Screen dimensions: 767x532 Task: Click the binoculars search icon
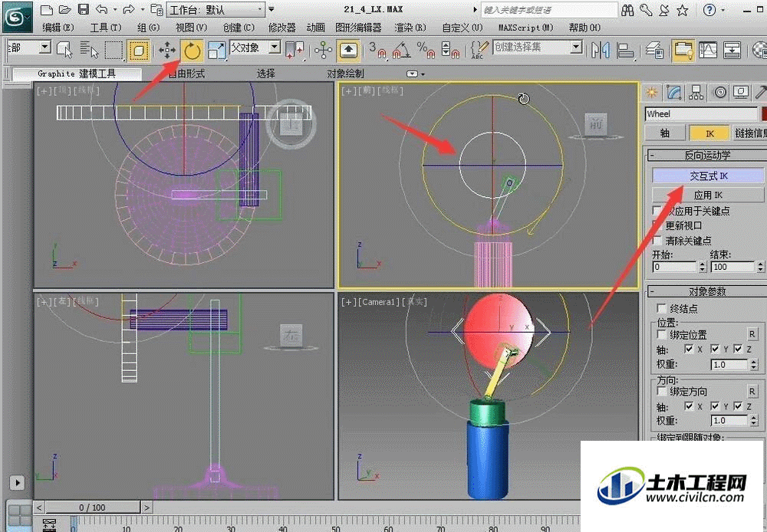click(627, 10)
